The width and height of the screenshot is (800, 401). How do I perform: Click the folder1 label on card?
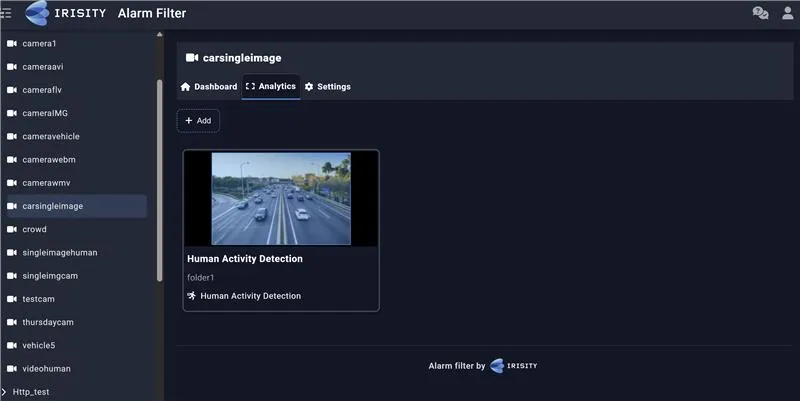coord(201,278)
